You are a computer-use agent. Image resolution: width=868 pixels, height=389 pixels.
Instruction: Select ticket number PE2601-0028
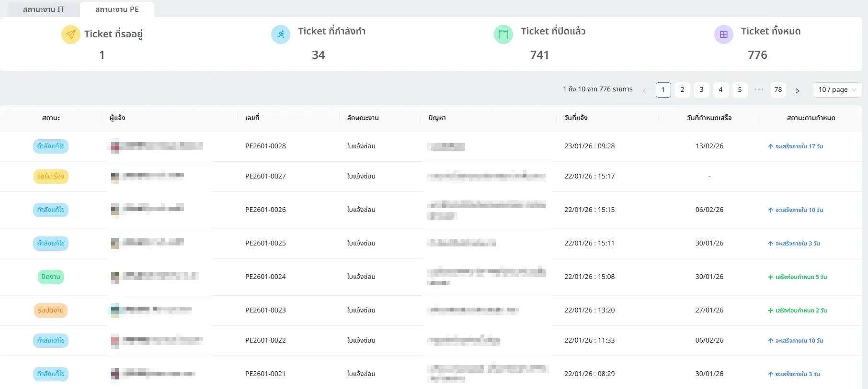click(265, 146)
